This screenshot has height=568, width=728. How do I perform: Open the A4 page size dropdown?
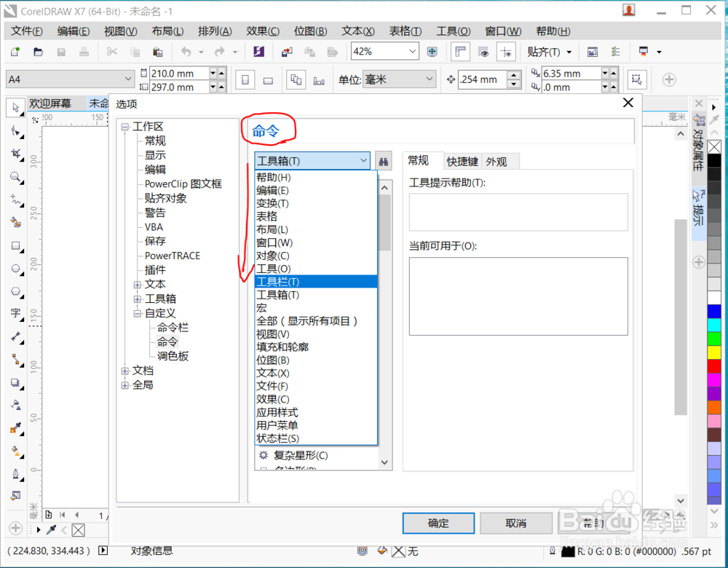128,79
